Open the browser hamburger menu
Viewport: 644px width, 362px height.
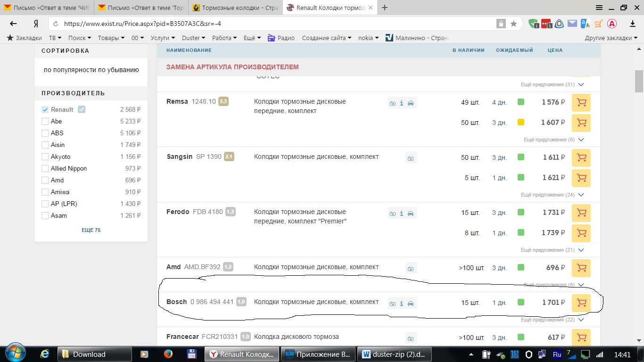599,8
